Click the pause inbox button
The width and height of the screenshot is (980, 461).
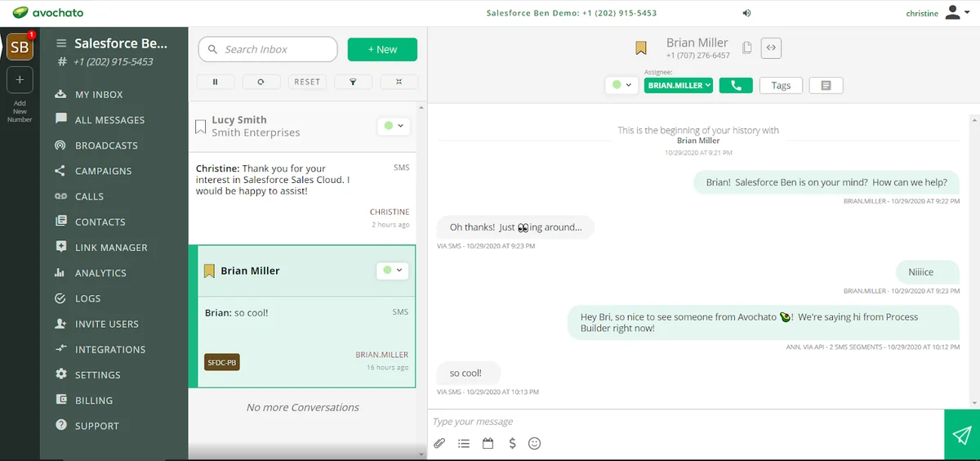(216, 82)
